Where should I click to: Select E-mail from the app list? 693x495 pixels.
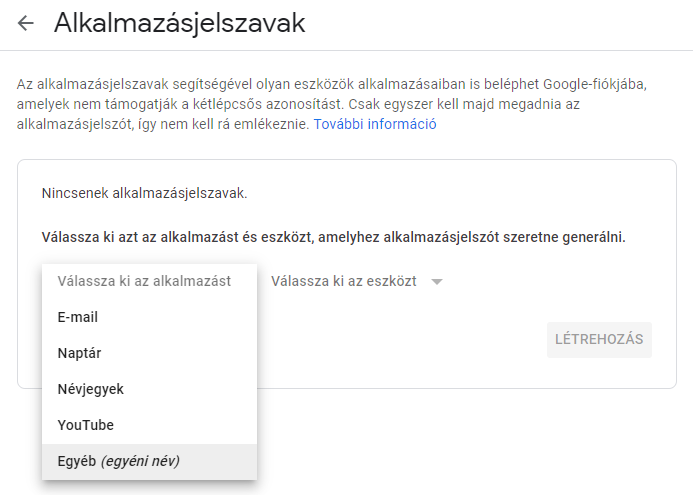[x=78, y=317]
